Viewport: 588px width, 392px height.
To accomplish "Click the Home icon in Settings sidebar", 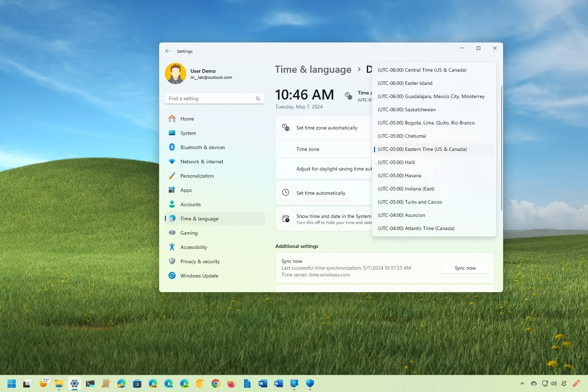I will (x=172, y=119).
